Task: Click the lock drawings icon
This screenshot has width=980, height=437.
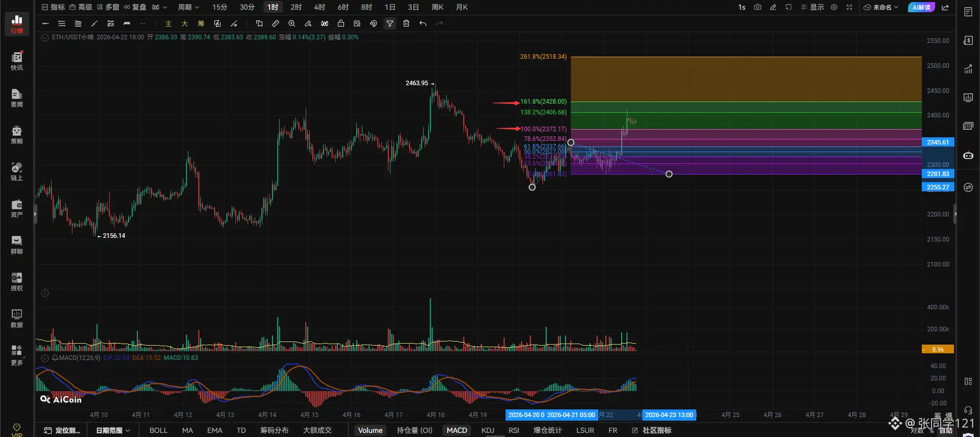Action: coord(341,23)
